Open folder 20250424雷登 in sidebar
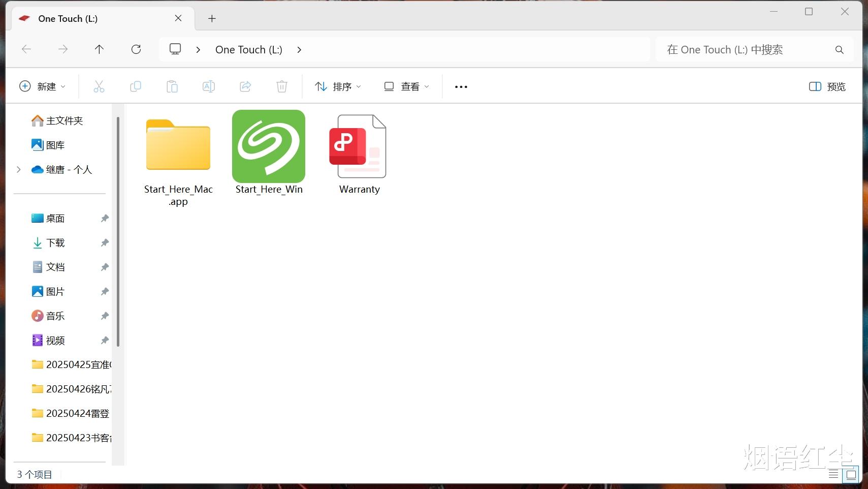 click(71, 414)
